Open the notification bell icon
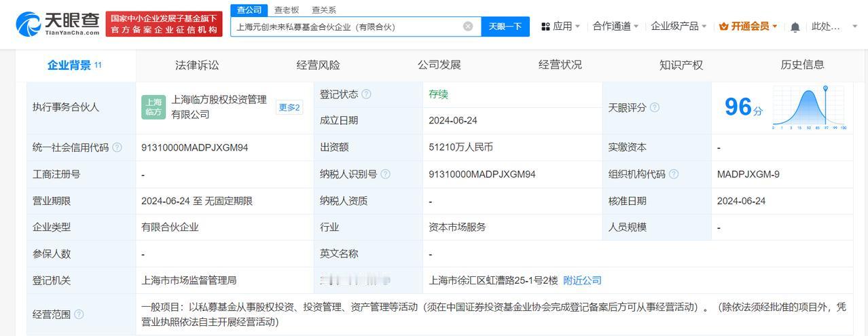The height and width of the screenshot is (336, 868). coord(795,26)
